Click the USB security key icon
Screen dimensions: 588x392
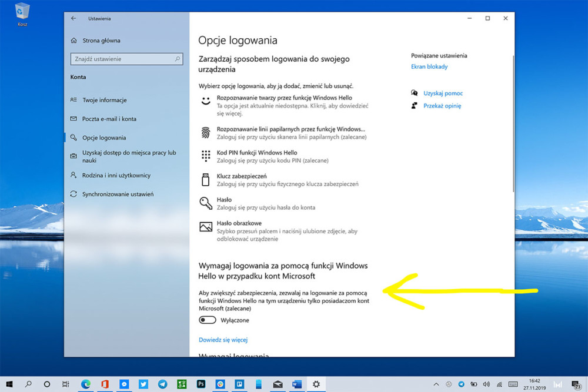tap(205, 179)
